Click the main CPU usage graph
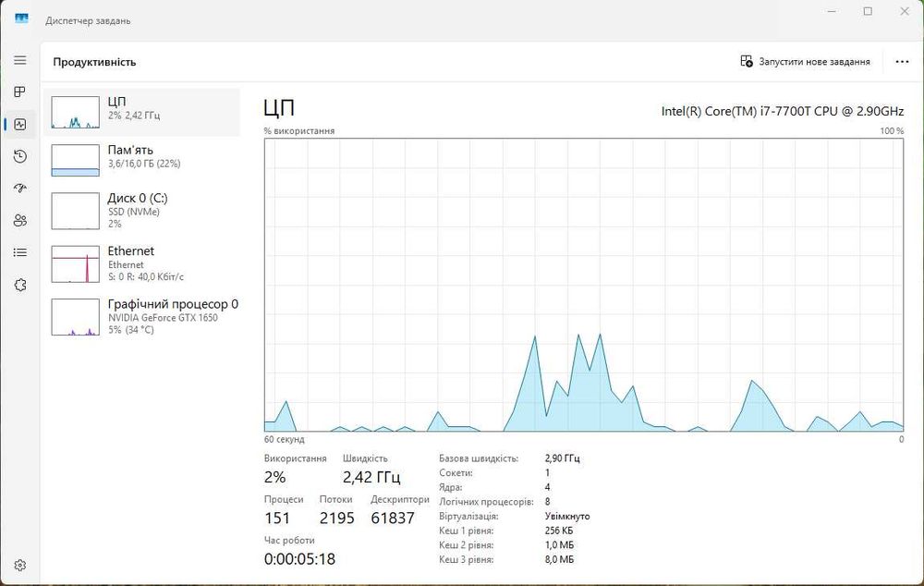Viewport: 924px width, 586px height. [583, 285]
